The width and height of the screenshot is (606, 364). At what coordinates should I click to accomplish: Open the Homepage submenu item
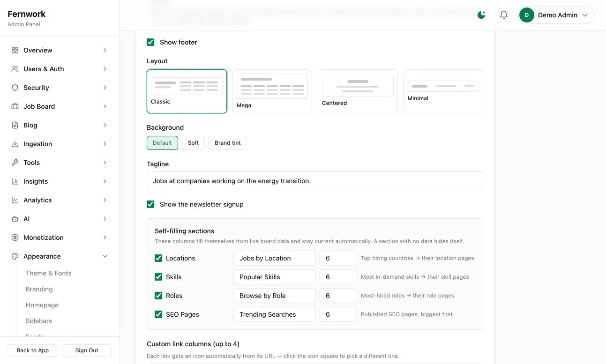pos(42,305)
